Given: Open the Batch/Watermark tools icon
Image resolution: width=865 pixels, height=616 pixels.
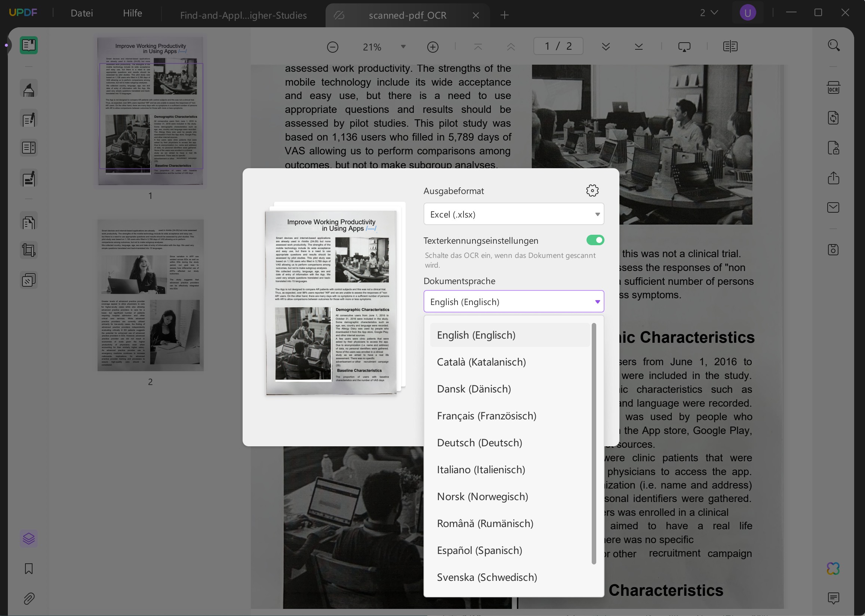Looking at the screenshot, I should point(28,280).
